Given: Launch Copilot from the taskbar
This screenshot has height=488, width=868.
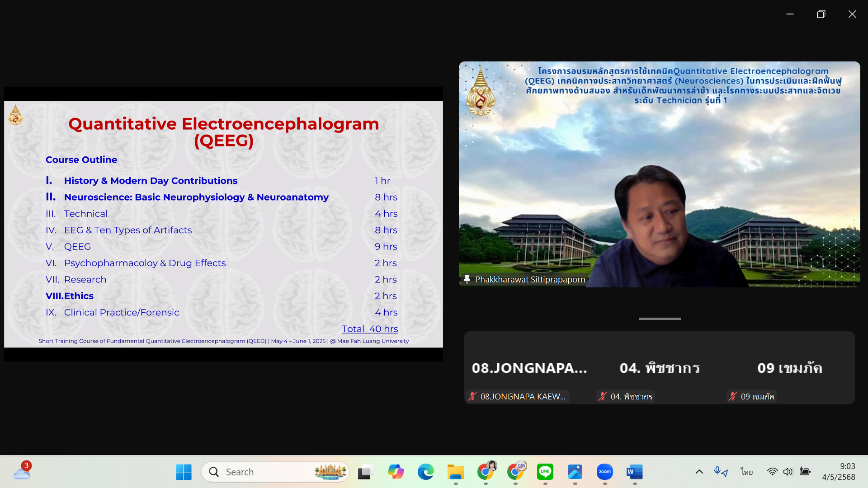Looking at the screenshot, I should point(396,472).
